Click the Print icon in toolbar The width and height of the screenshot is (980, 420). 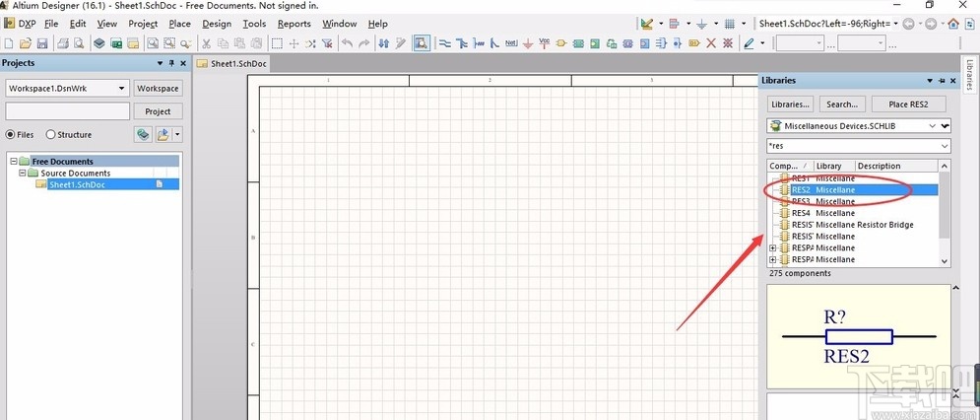[62, 43]
